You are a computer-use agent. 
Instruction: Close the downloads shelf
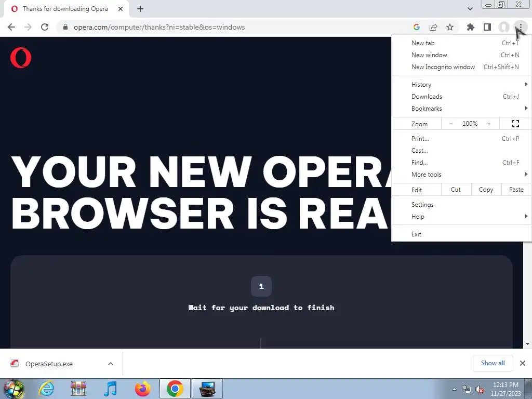pyautogui.click(x=523, y=363)
